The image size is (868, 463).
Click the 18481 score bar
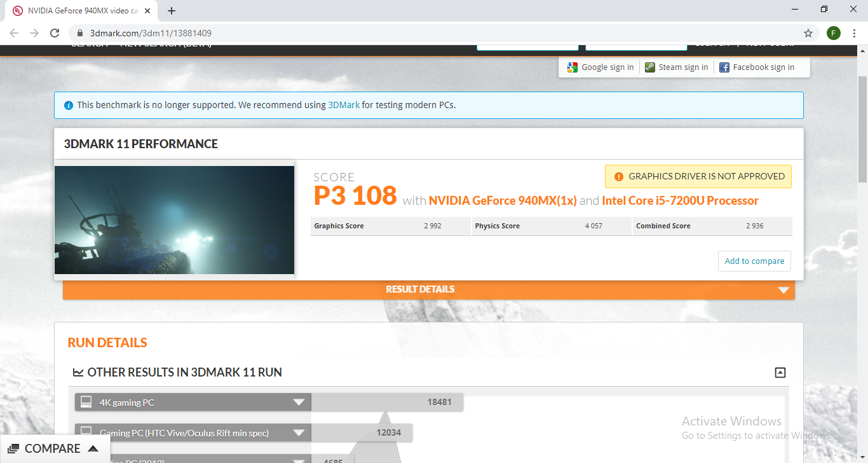pos(387,402)
